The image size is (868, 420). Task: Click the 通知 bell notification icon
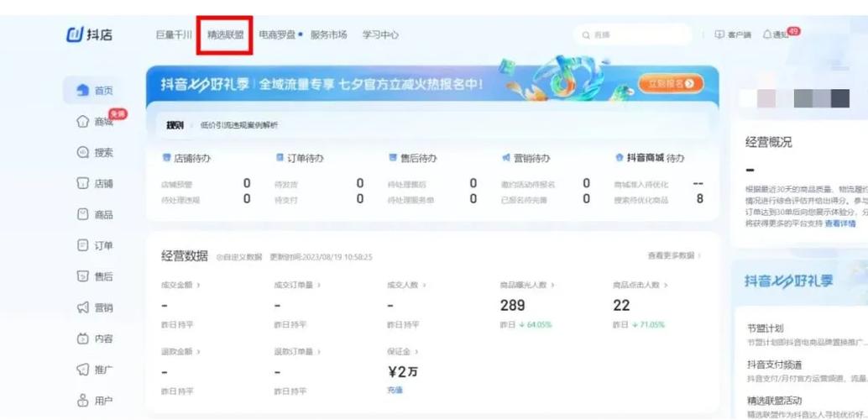767,34
